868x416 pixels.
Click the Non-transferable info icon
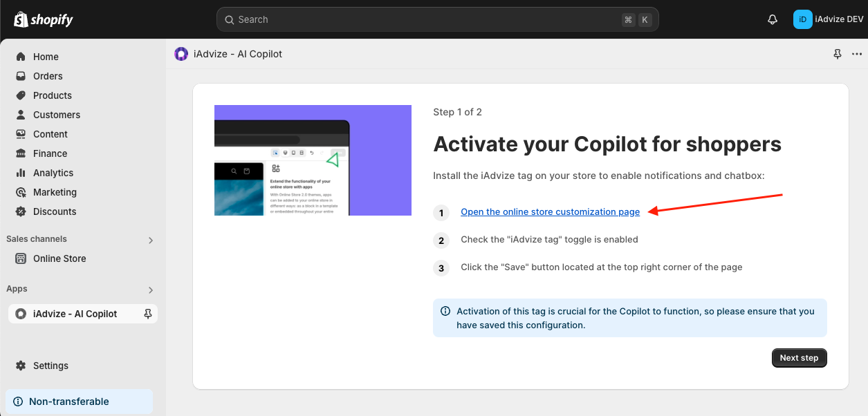tap(18, 401)
